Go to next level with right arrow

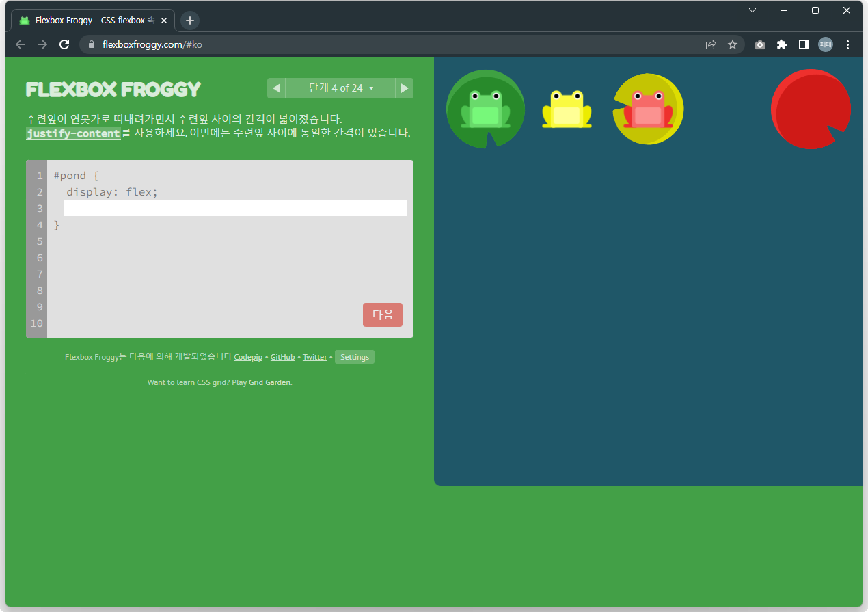coord(405,88)
